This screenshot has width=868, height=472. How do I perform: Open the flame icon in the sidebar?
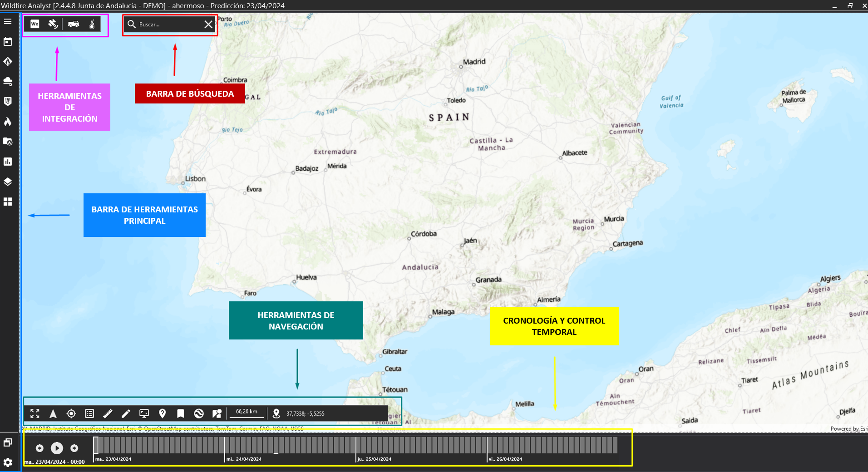tap(8, 122)
